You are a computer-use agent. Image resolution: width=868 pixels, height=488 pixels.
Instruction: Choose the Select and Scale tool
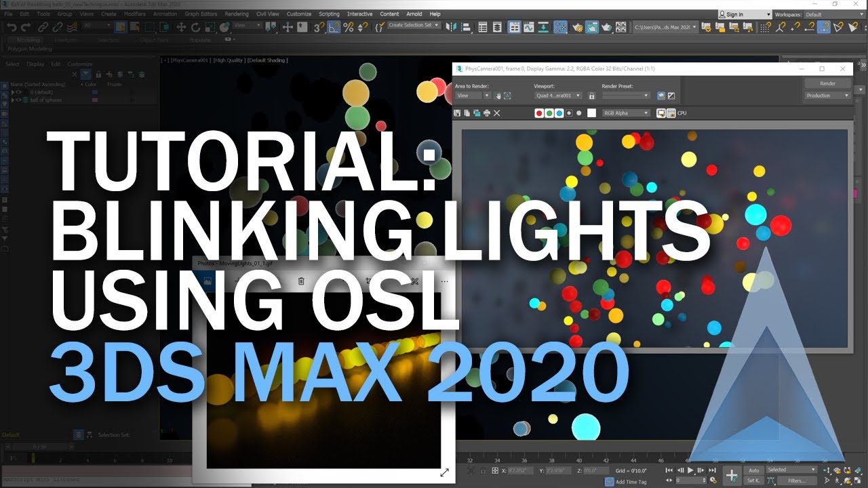(x=210, y=27)
